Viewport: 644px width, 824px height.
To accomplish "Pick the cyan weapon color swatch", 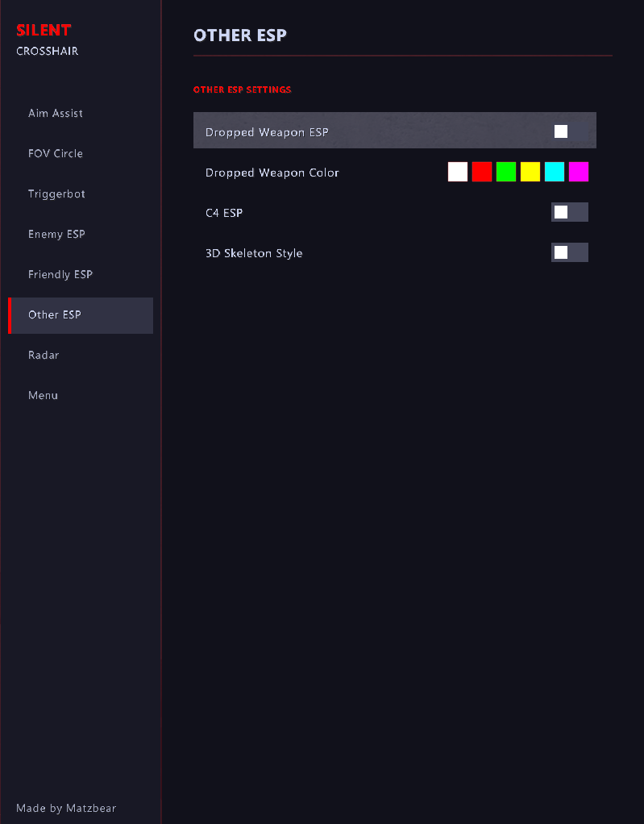I will point(555,172).
